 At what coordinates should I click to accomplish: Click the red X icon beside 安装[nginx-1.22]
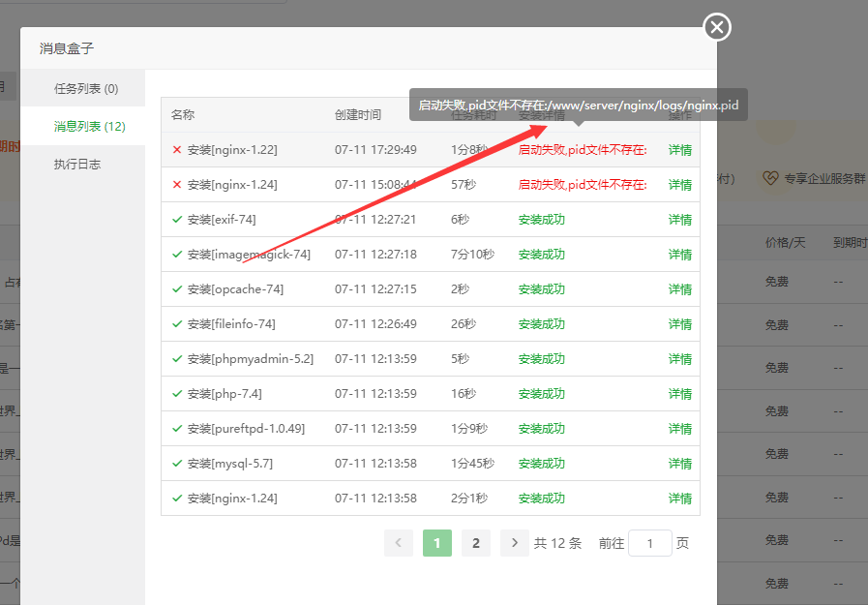[x=177, y=149]
